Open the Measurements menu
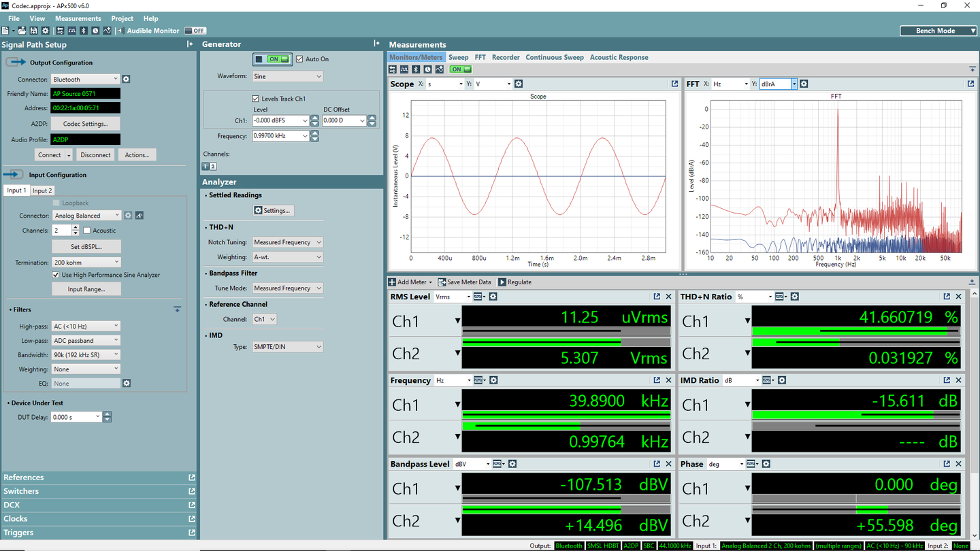 (78, 18)
